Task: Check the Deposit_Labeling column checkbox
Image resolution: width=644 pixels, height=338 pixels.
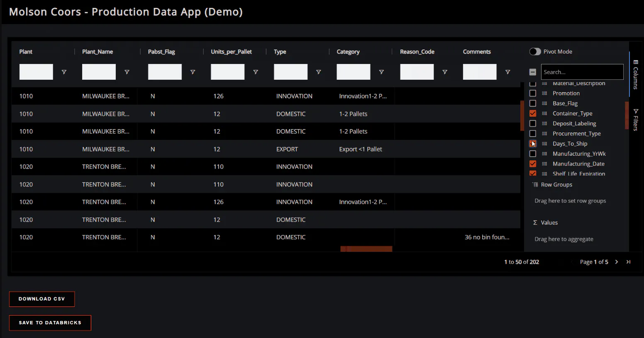Action: pos(533,123)
